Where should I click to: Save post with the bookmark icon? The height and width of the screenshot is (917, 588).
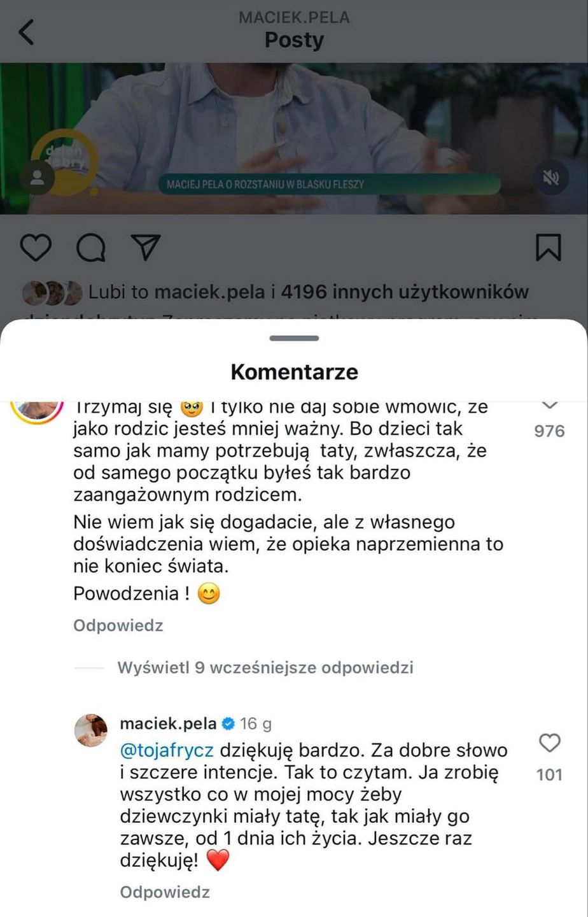pos(549,248)
